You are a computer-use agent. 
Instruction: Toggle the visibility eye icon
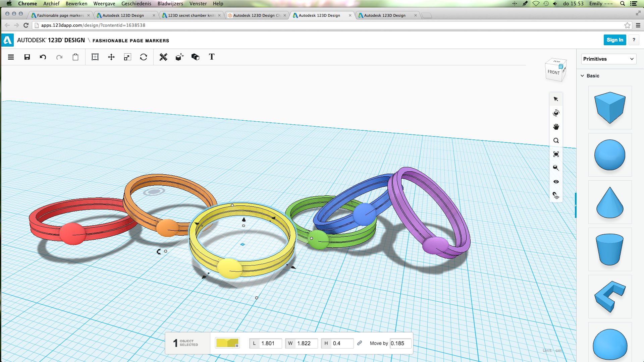coord(556,182)
